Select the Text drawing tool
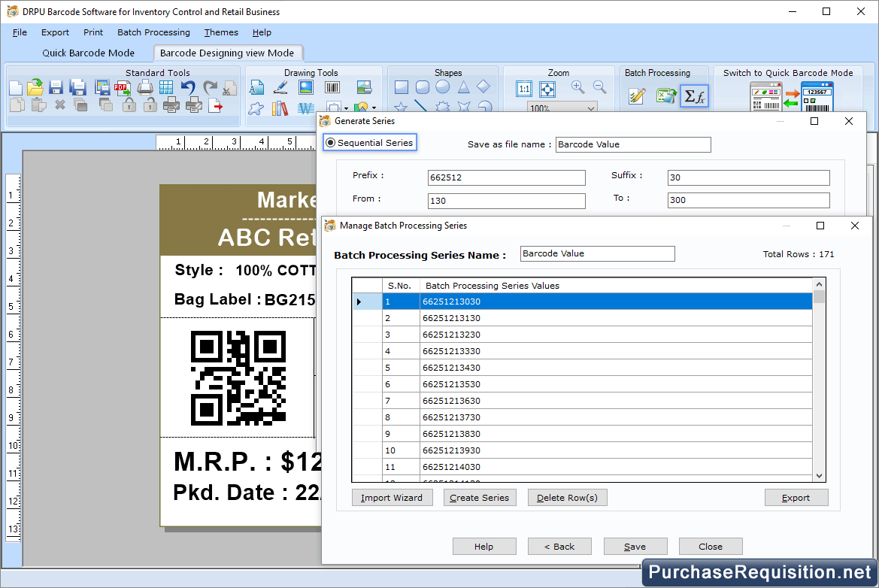 coord(256,87)
